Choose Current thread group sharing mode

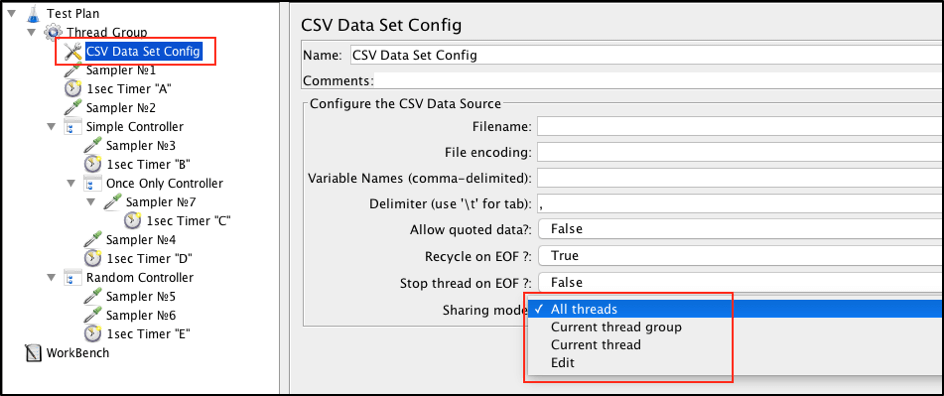coord(616,327)
